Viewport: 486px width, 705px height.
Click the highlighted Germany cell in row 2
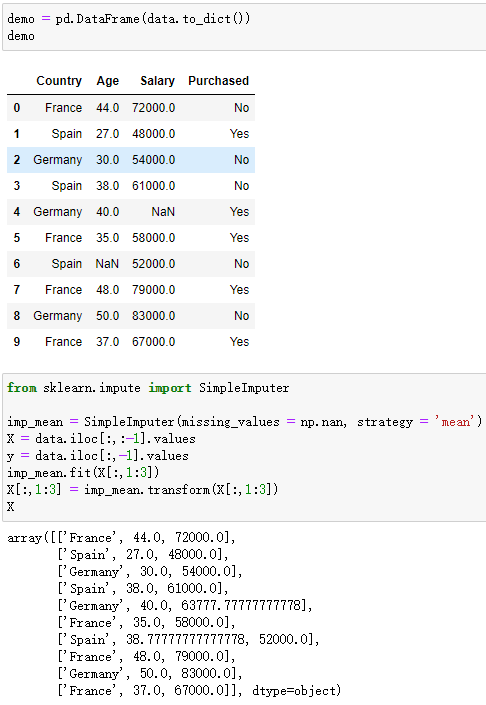click(x=58, y=160)
